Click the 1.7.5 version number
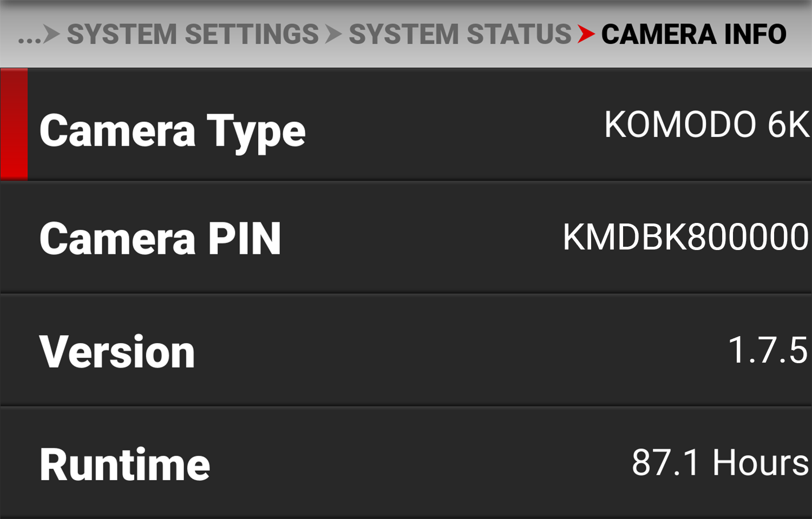The height and width of the screenshot is (519, 812). [x=768, y=350]
